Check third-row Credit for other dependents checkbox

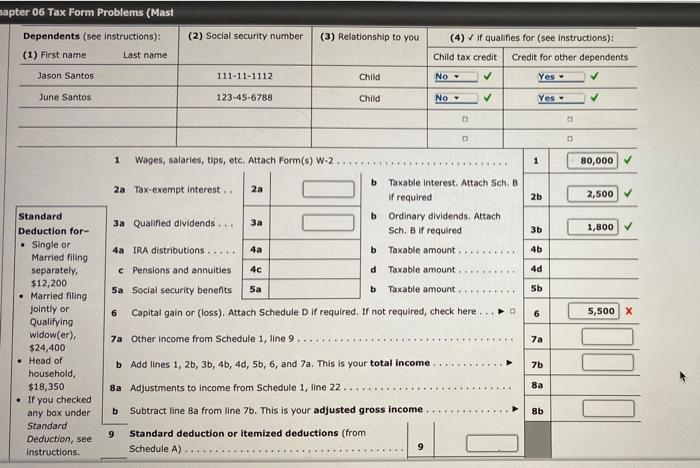pyautogui.click(x=570, y=119)
